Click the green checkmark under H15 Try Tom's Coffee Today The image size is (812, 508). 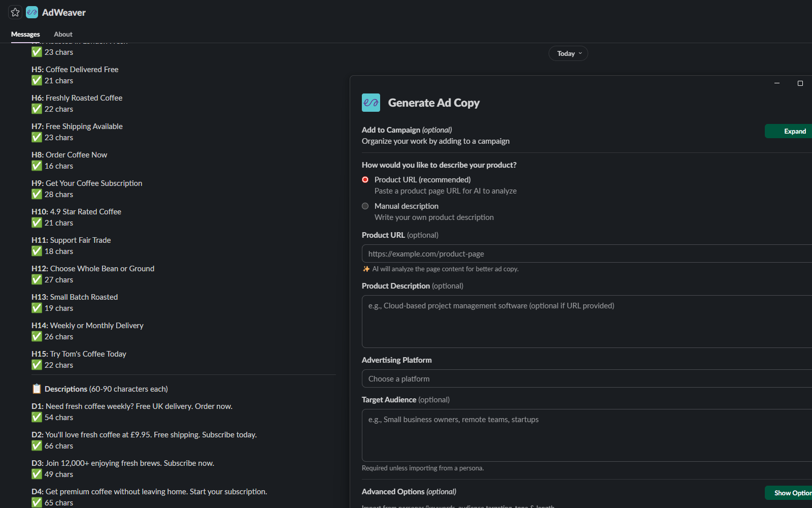[36, 364]
